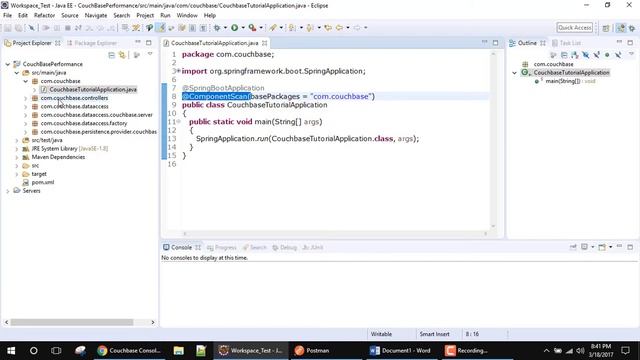This screenshot has width=640, height=360.
Task: Expand the Maven Dependencies node
Action: pyautogui.click(x=17, y=157)
